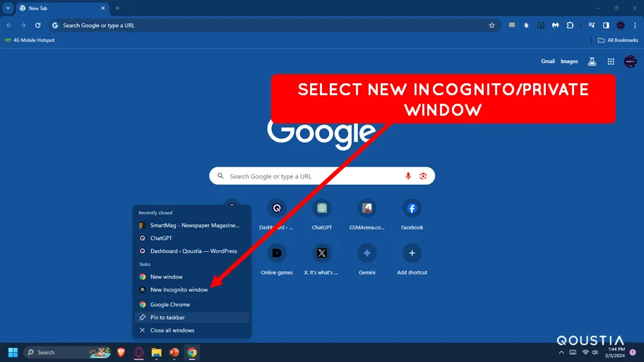Start voice search with microphone
The image size is (644, 362).
point(408,176)
